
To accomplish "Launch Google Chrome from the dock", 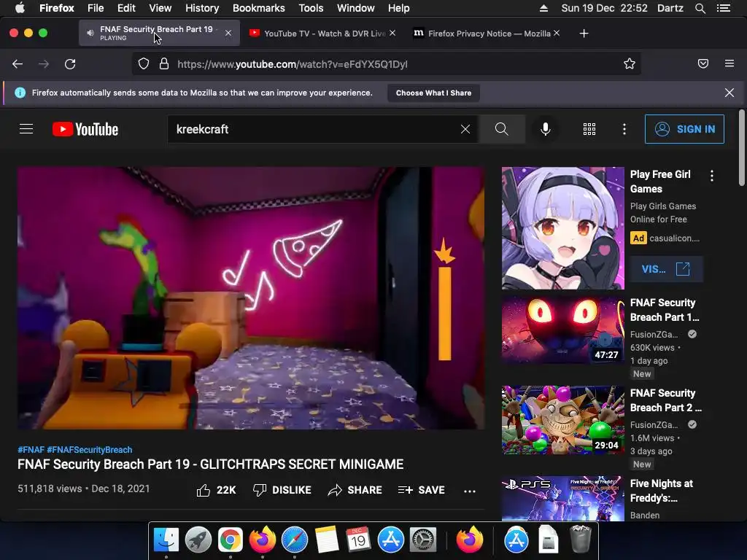I will click(x=230, y=540).
